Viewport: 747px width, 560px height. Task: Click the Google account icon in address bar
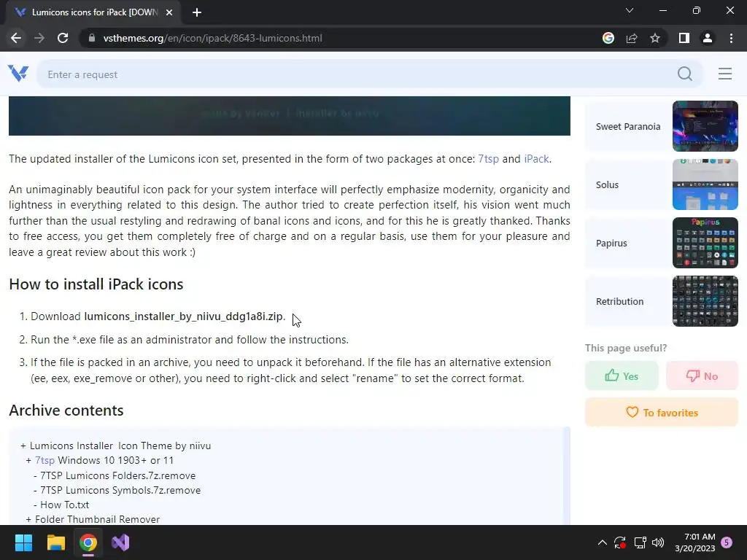tap(608, 38)
